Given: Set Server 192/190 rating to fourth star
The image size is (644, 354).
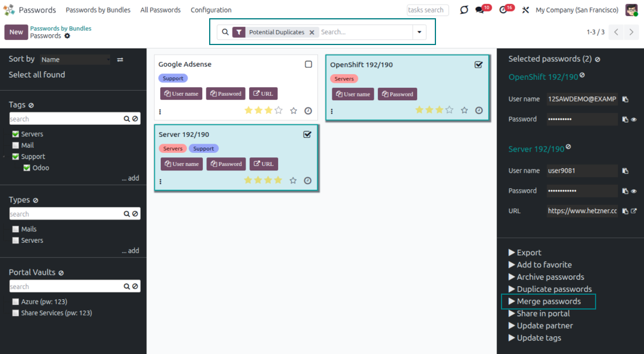Looking at the screenshot, I should pyautogui.click(x=278, y=180).
